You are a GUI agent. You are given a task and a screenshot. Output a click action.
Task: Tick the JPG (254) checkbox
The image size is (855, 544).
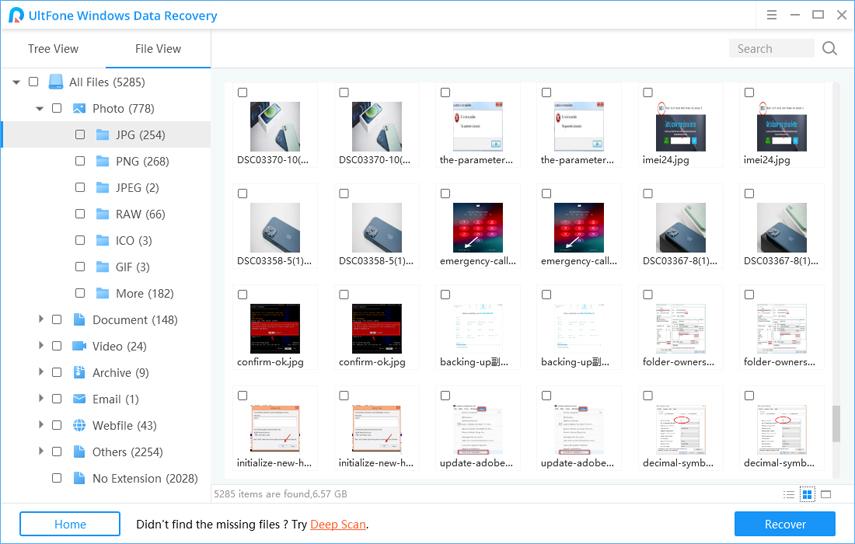(80, 134)
